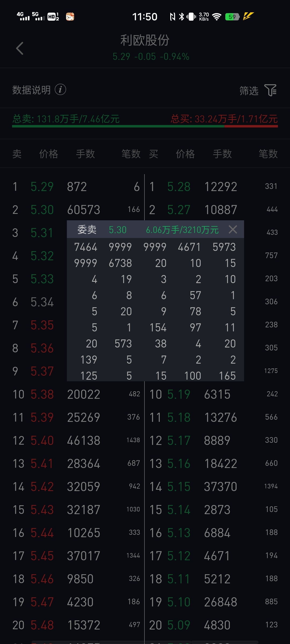The width and height of the screenshot is (290, 644).
Task: Tap sell volume 10265 at price 5.44
Action: click(x=84, y=533)
